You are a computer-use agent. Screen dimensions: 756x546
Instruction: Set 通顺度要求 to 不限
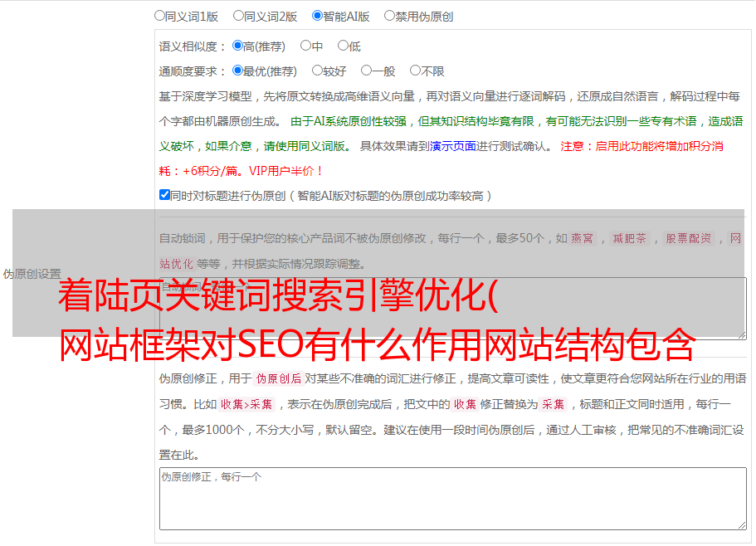pyautogui.click(x=415, y=71)
